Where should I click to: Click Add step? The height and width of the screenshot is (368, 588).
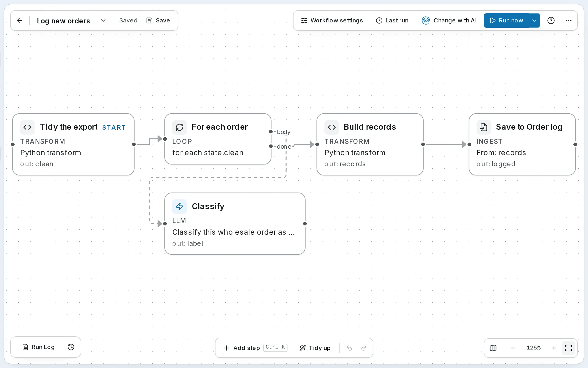pos(255,348)
